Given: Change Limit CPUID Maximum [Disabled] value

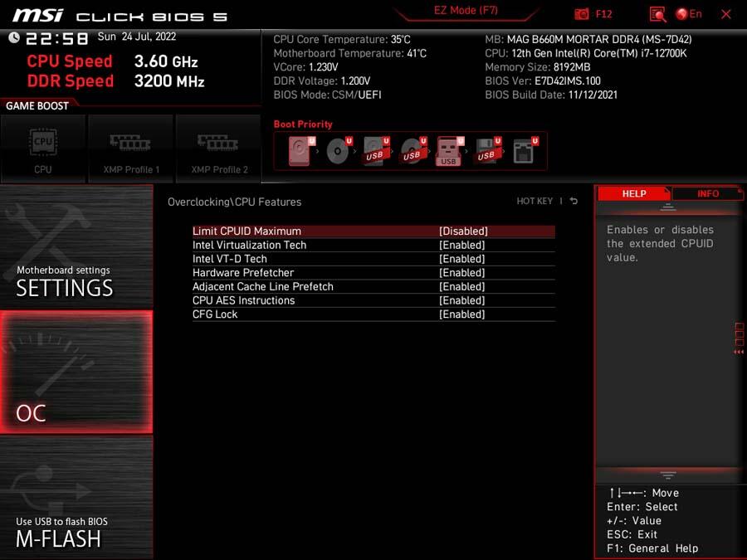Looking at the screenshot, I should (463, 231).
